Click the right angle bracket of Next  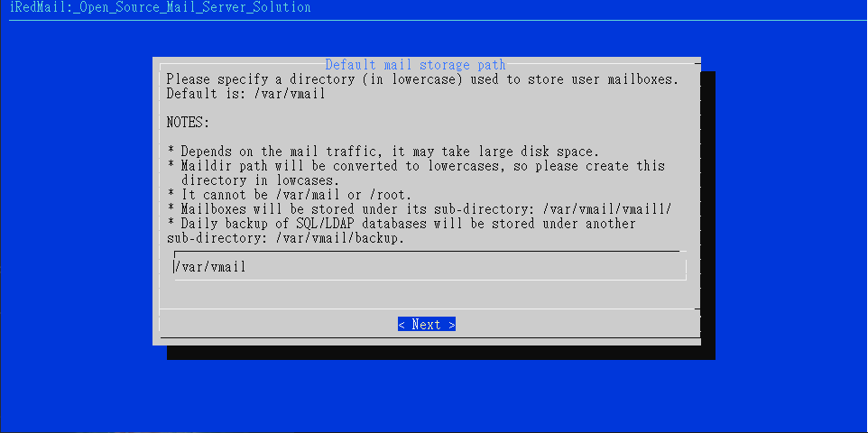tap(452, 325)
